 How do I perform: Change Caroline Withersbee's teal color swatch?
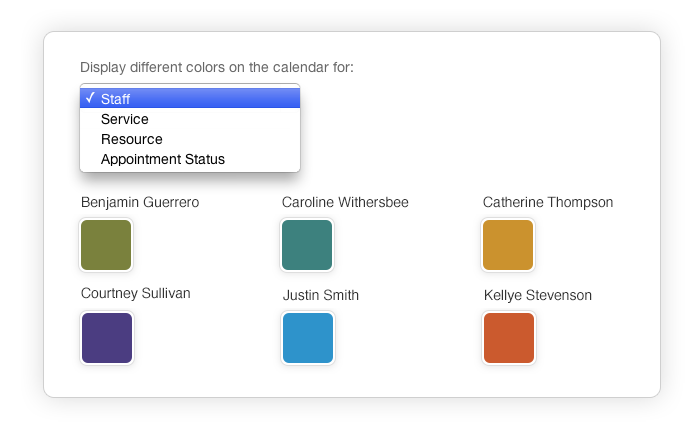pyautogui.click(x=307, y=245)
